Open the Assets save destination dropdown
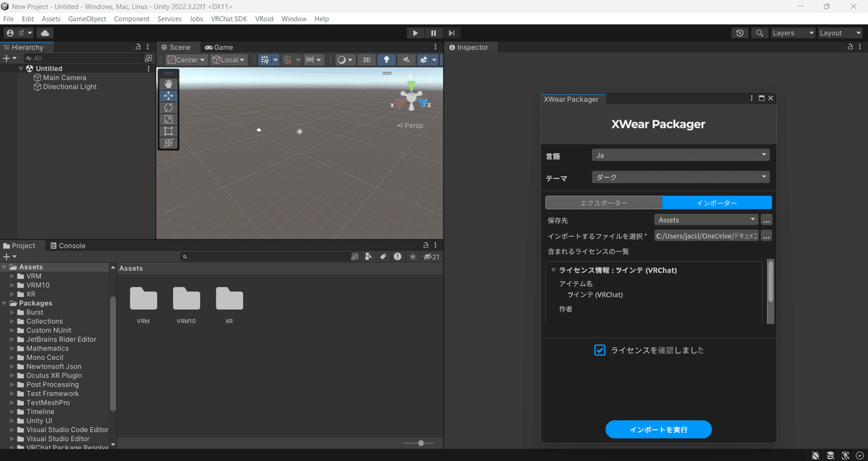The width and height of the screenshot is (868, 461). [x=706, y=220]
